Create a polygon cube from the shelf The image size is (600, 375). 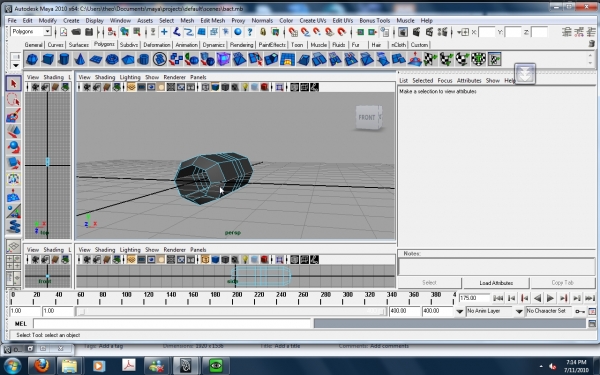click(x=48, y=59)
